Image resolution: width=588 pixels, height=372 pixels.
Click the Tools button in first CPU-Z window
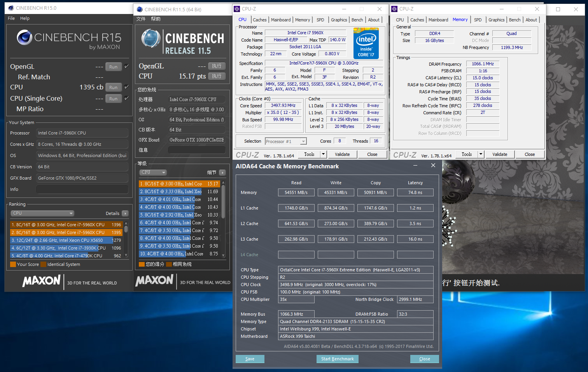pyautogui.click(x=309, y=154)
